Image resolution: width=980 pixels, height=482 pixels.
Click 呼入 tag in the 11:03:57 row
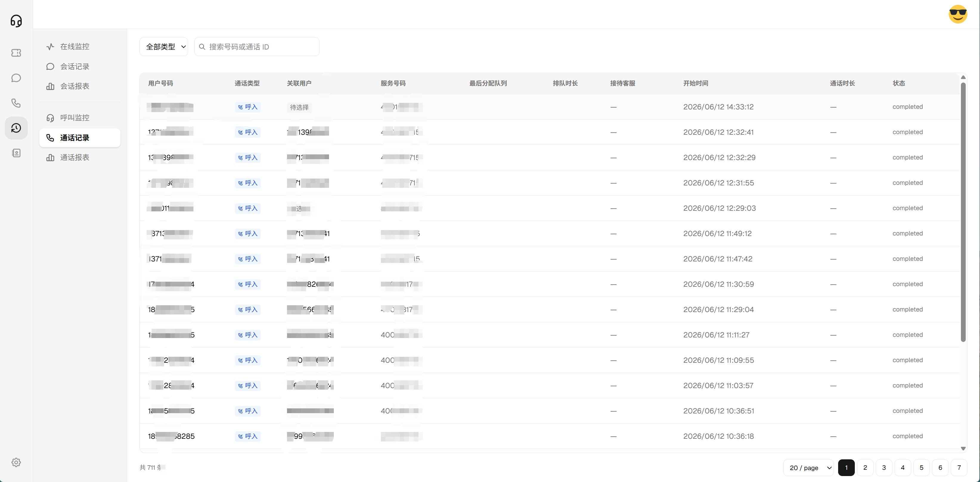(x=248, y=386)
